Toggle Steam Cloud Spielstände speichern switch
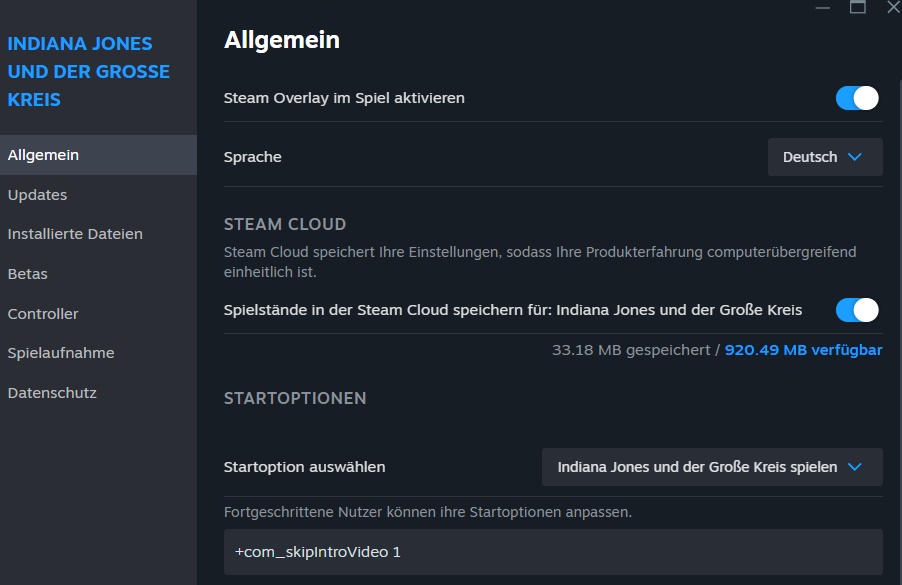902x585 pixels. click(857, 310)
